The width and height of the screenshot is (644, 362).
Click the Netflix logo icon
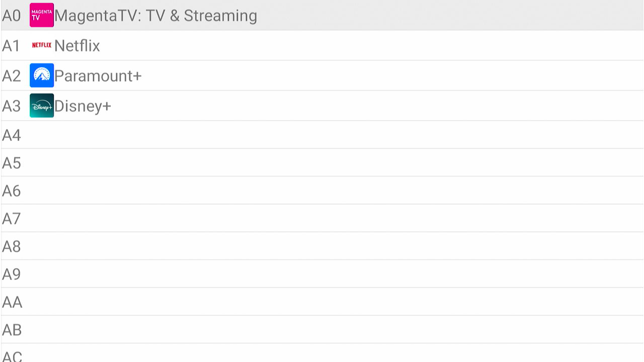pos(42,45)
